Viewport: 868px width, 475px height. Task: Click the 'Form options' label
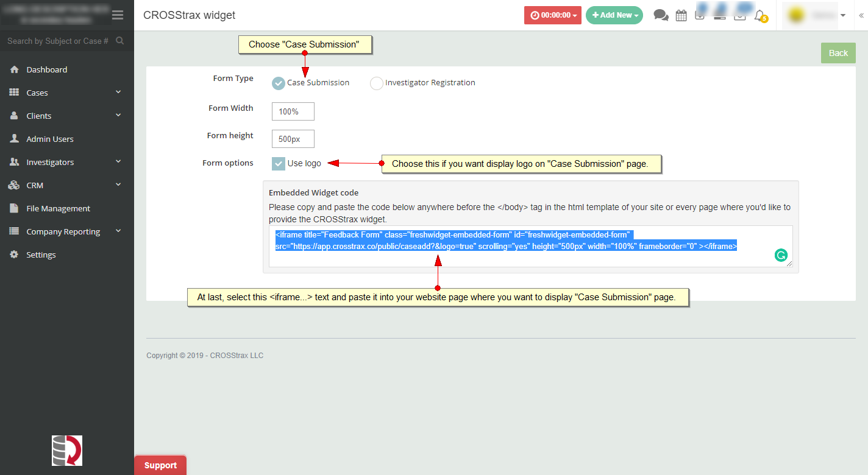pyautogui.click(x=228, y=163)
